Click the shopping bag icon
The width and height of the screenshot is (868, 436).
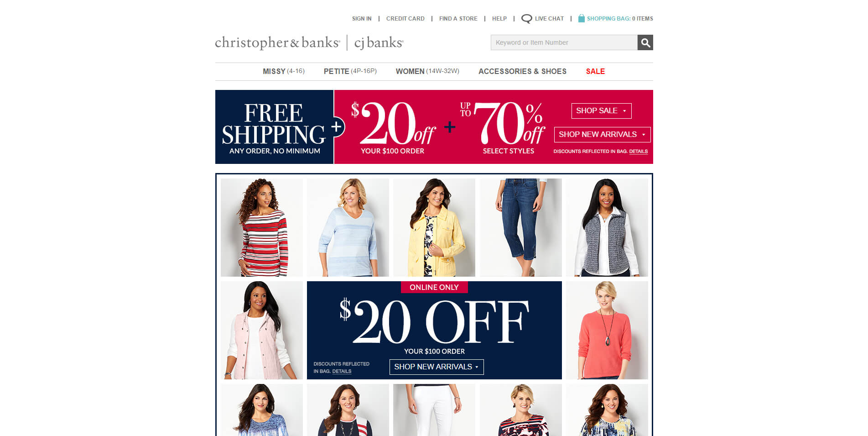(x=581, y=18)
